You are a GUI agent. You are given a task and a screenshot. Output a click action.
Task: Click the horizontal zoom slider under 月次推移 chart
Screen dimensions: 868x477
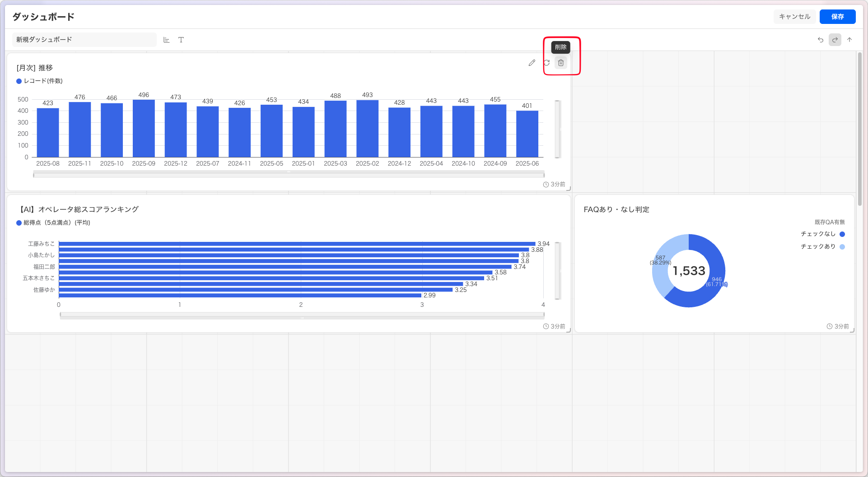289,175
